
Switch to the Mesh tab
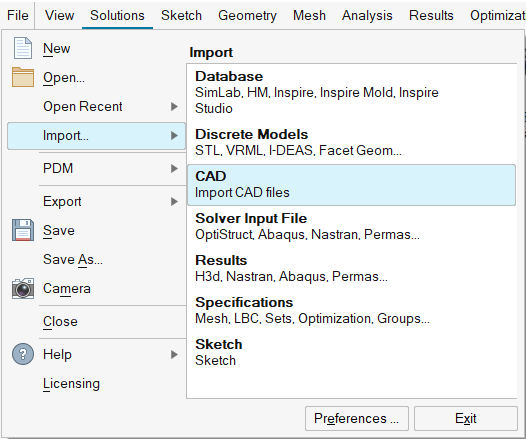click(309, 15)
